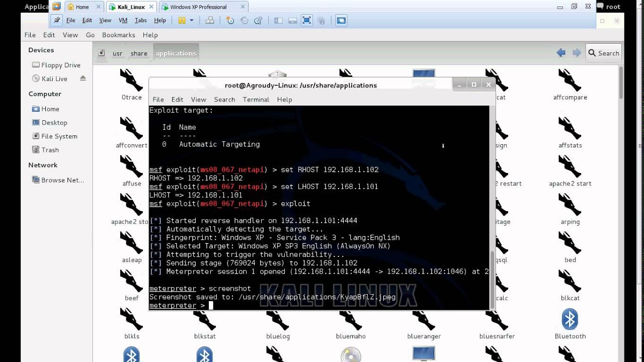Select the asleap application icon
This screenshot has width=644, height=362.
pos(132,243)
